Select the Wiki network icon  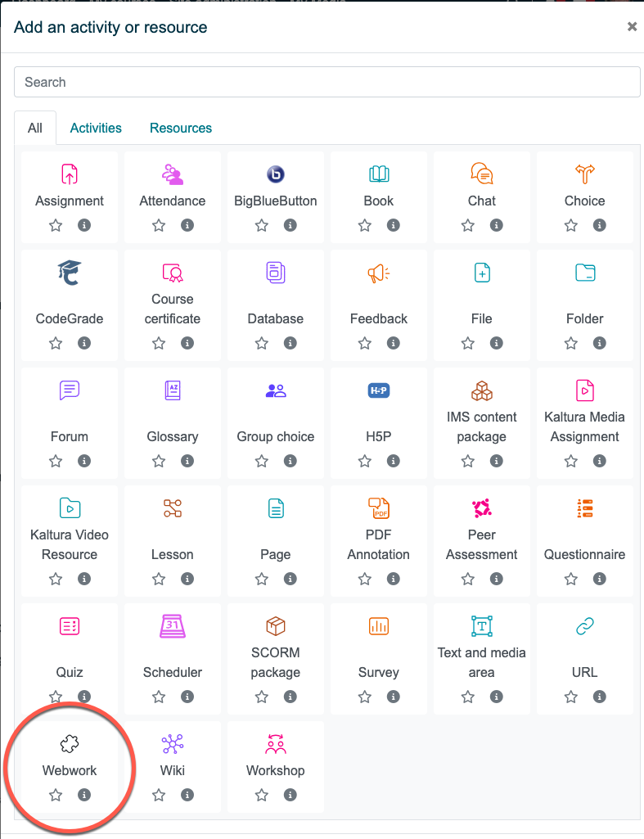(x=172, y=744)
